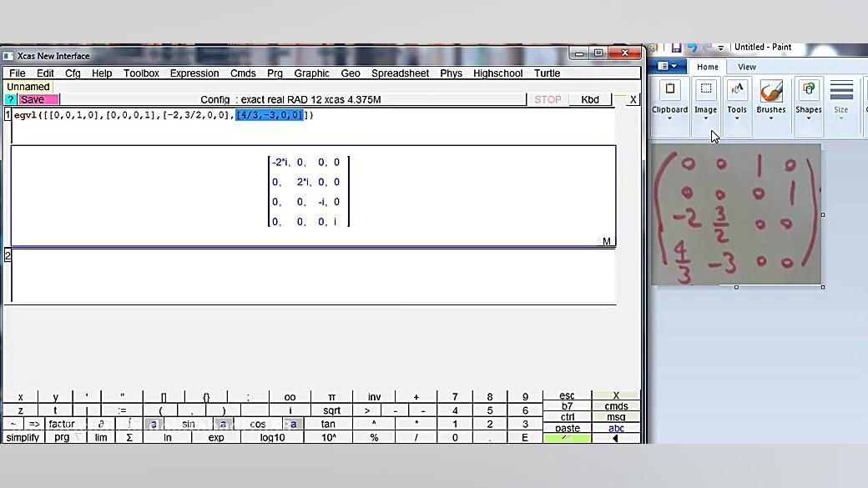The height and width of the screenshot is (488, 868).
Task: Click the empty input line numbered 2
Action: coord(313,275)
